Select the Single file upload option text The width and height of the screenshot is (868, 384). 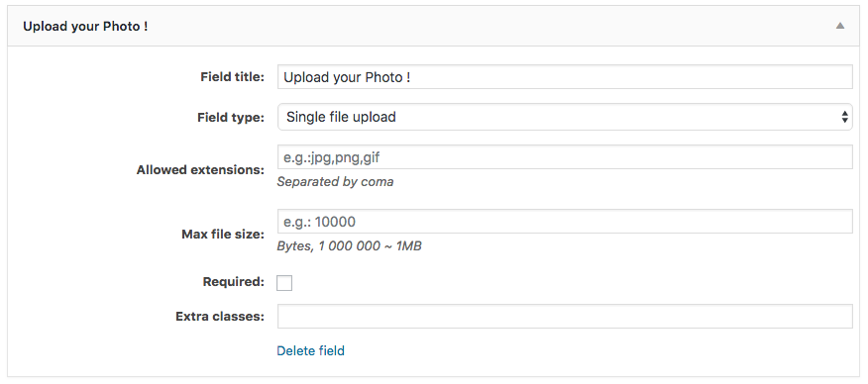pyautogui.click(x=341, y=117)
